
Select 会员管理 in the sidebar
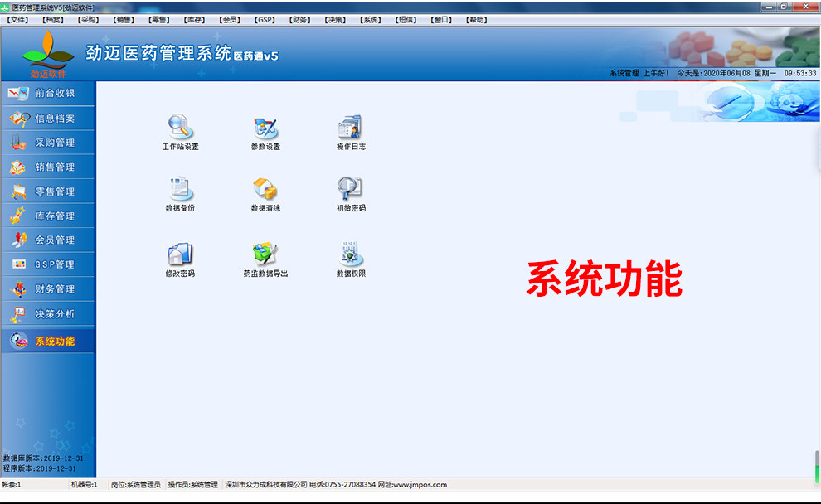(x=47, y=240)
